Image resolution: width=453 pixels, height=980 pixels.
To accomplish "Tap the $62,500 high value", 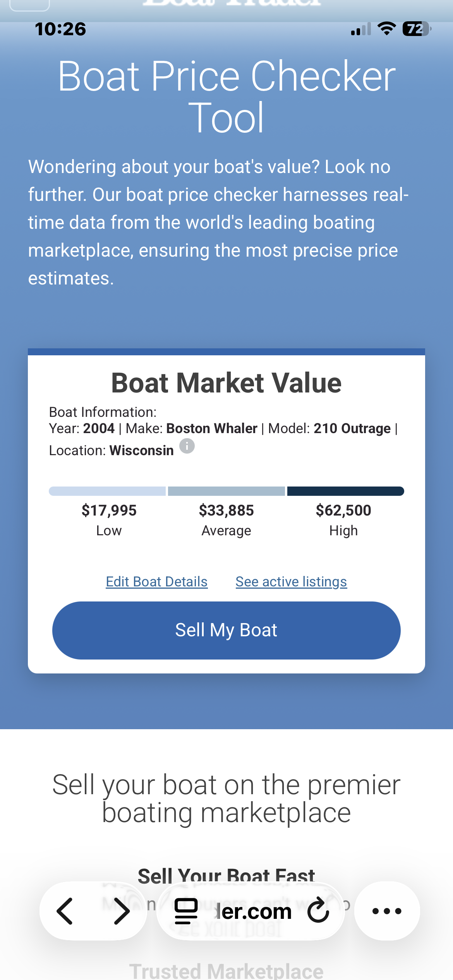I will tap(343, 511).
